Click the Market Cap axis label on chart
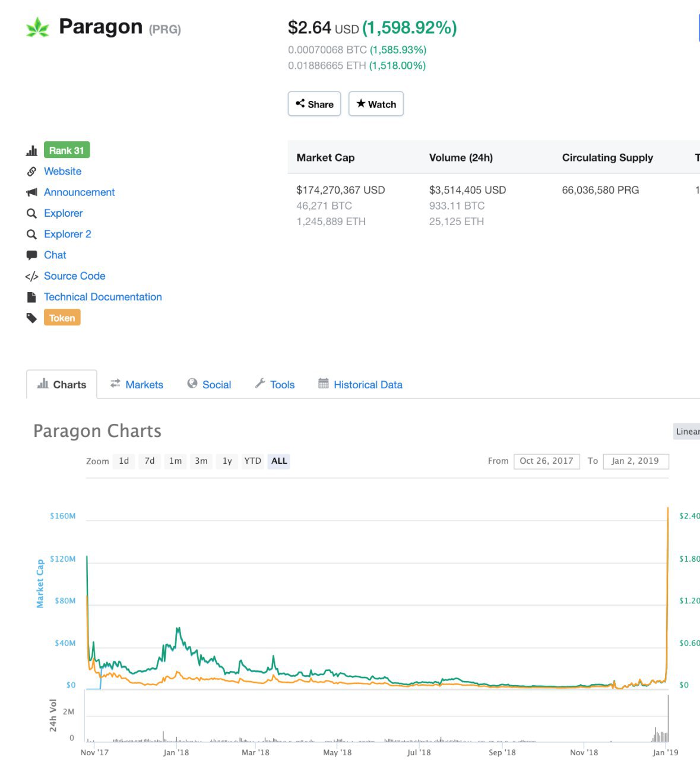Screen dimensions: 700x760 click(x=40, y=584)
